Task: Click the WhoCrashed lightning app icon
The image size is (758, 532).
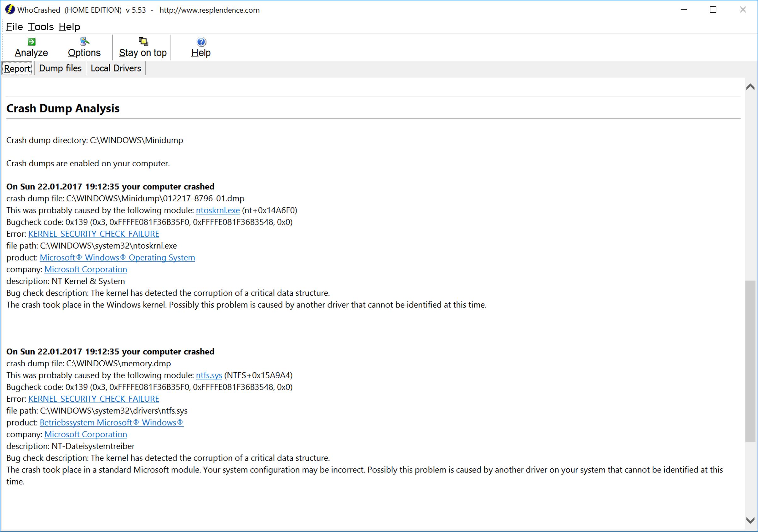Action: click(x=9, y=9)
